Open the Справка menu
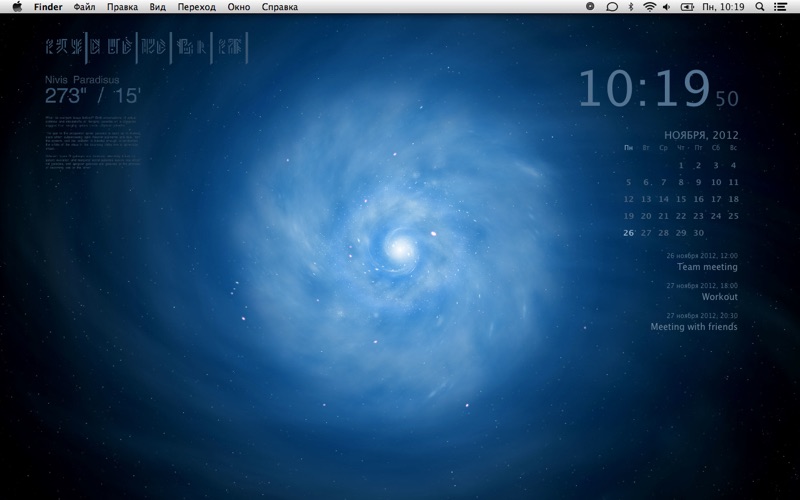800x500 pixels. (280, 7)
